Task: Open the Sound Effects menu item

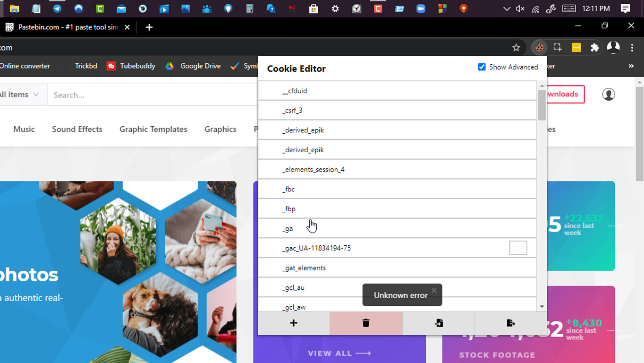Action: click(x=77, y=129)
